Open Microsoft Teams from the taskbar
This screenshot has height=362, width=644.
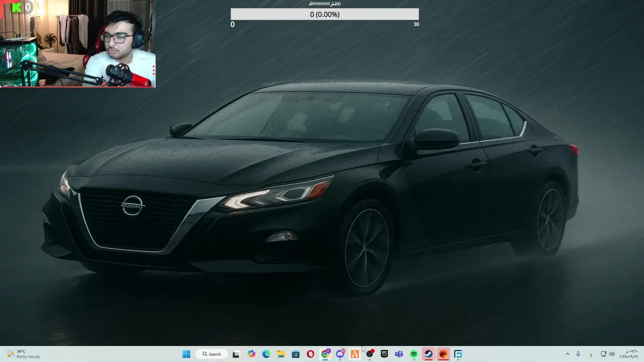pyautogui.click(x=399, y=354)
